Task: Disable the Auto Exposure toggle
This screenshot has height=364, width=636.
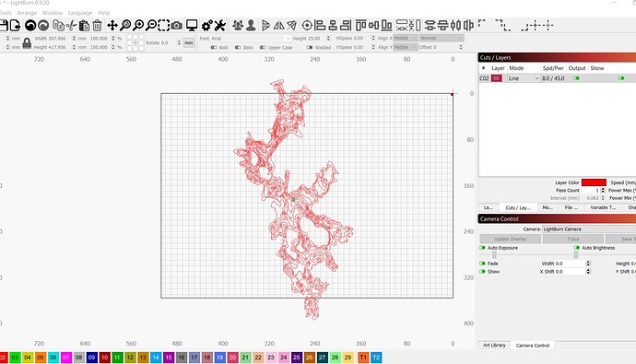Action: coord(482,248)
